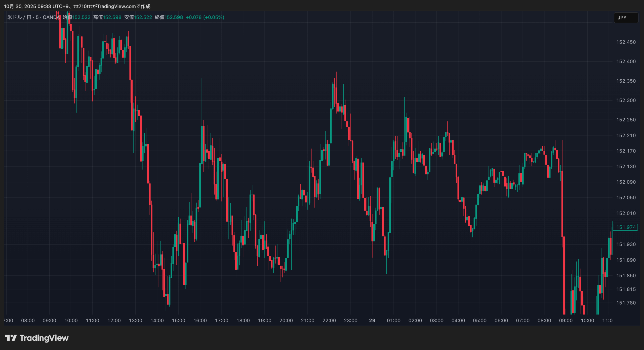Click the current price label 151.974

[626, 227]
